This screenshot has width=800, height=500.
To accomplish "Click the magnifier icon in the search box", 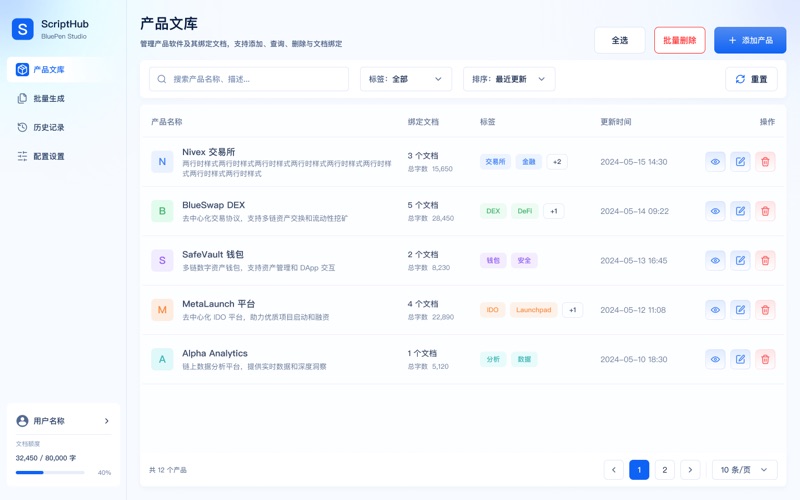I will pyautogui.click(x=162, y=79).
